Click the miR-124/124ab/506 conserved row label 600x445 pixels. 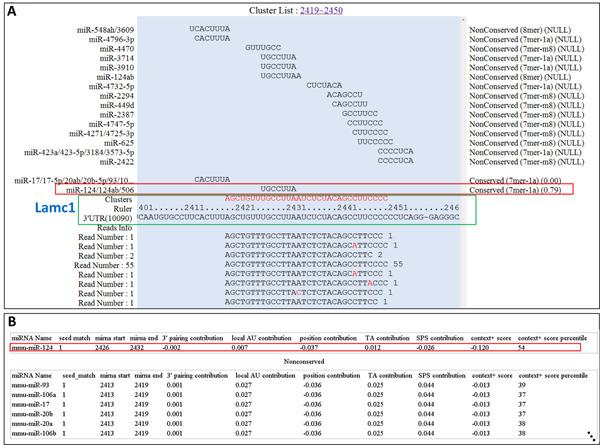[100, 190]
